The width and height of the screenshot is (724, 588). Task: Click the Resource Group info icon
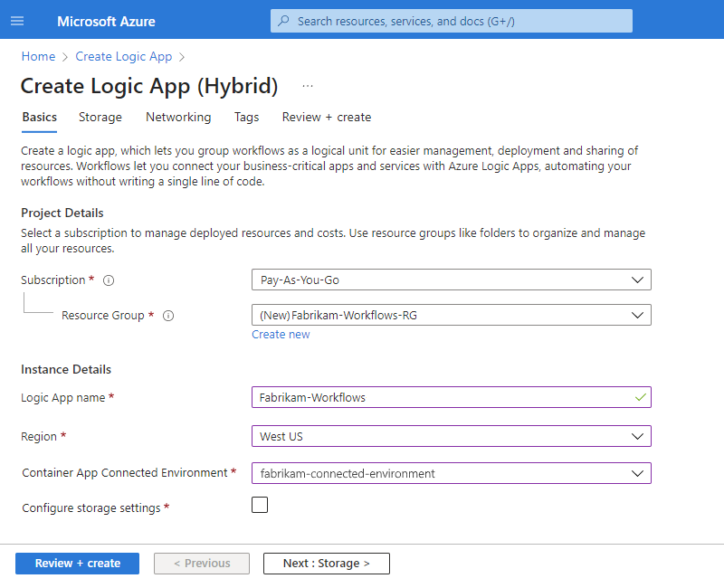[x=168, y=316]
